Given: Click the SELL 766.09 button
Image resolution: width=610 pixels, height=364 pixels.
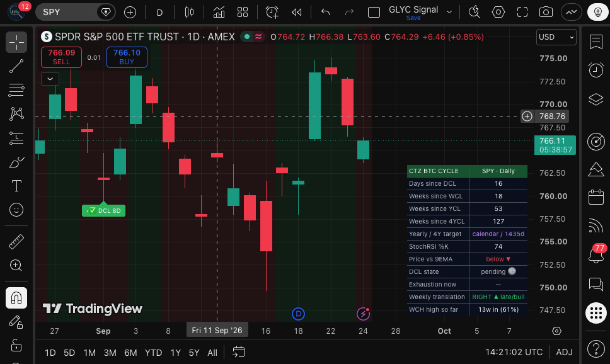Looking at the screenshot, I should 62,57.
